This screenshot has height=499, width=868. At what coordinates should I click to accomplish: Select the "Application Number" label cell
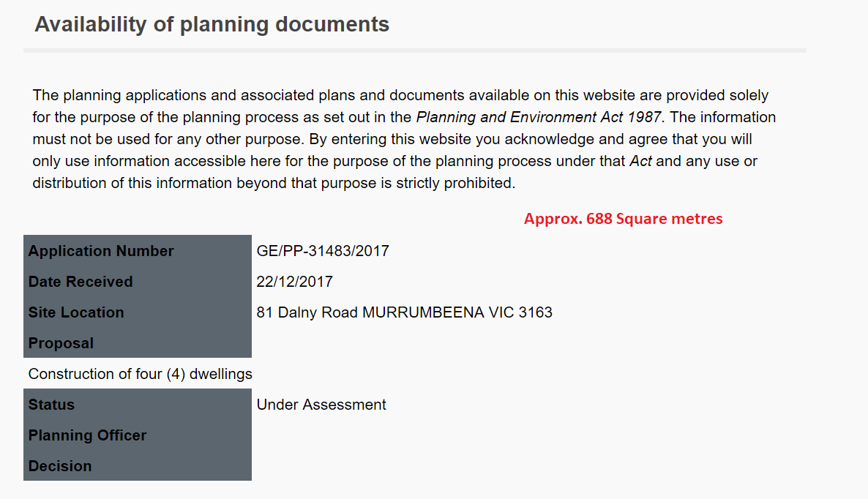click(137, 251)
